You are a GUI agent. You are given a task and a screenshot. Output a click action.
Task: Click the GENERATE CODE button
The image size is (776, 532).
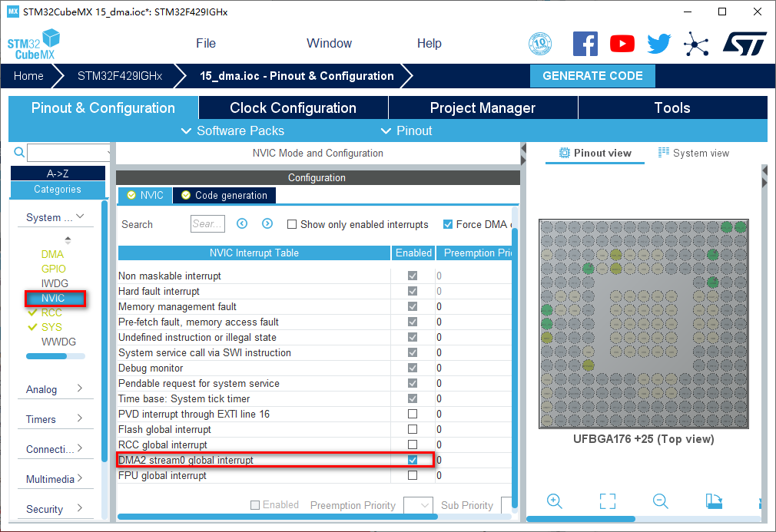[x=592, y=76]
